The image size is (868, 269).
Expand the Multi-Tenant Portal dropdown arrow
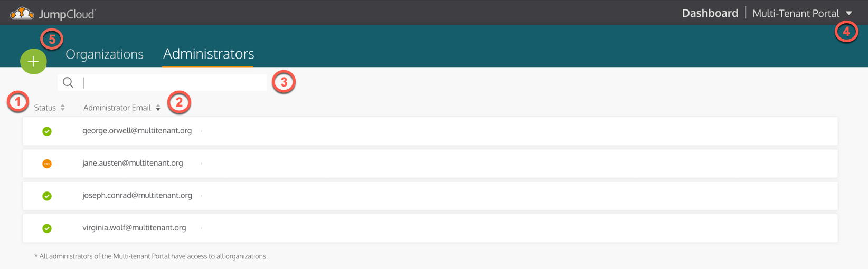[x=849, y=13]
